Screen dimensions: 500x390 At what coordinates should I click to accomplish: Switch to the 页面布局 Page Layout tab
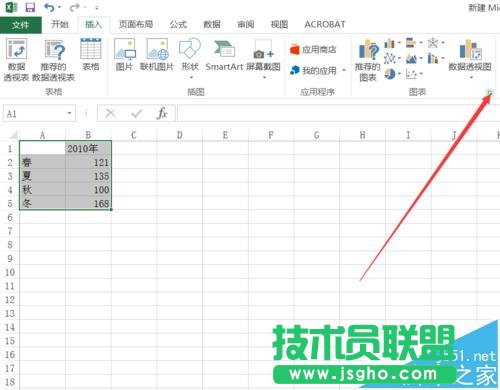[136, 24]
